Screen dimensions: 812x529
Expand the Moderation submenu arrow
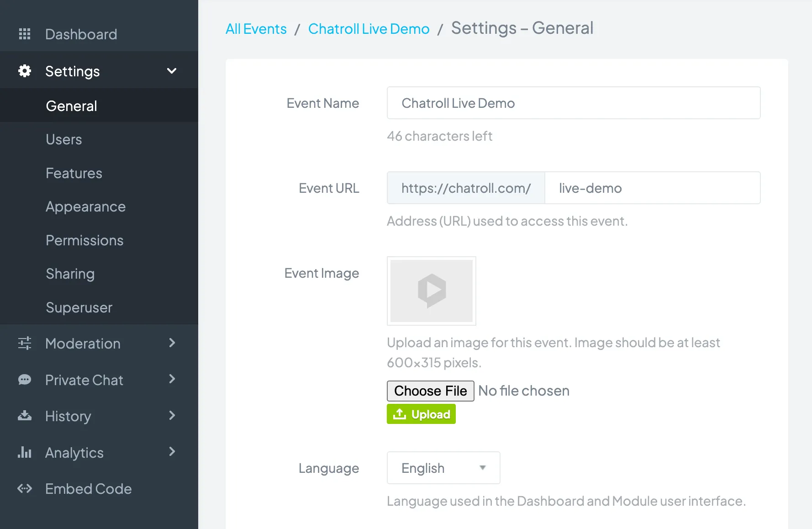(172, 343)
